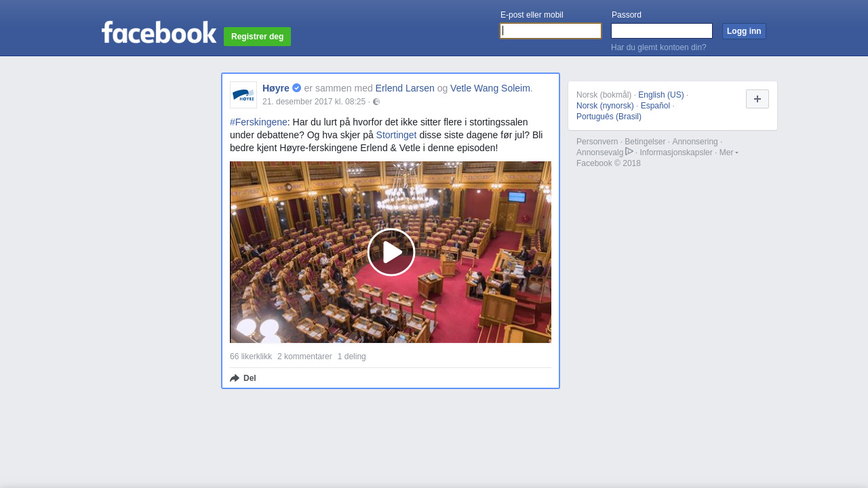Click the Facebook logo
The width and height of the screenshot is (868, 488).
159,33
